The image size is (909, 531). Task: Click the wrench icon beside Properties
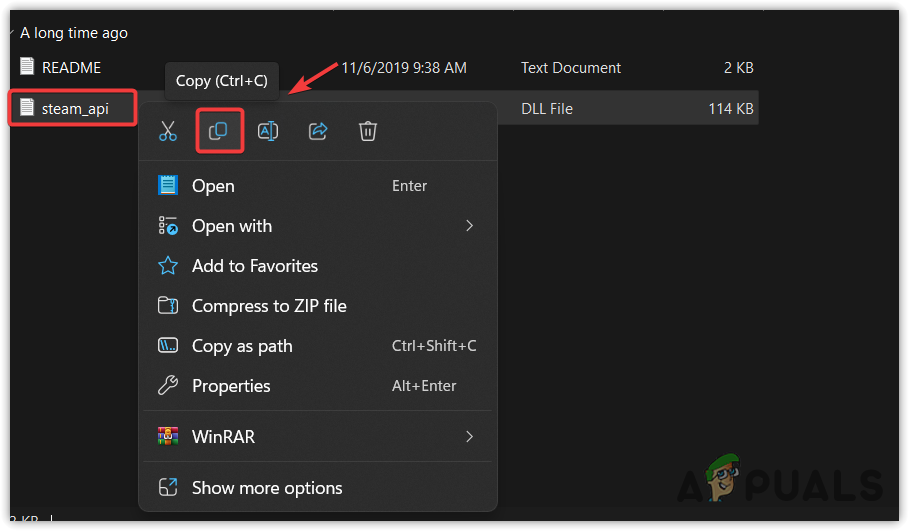point(168,385)
